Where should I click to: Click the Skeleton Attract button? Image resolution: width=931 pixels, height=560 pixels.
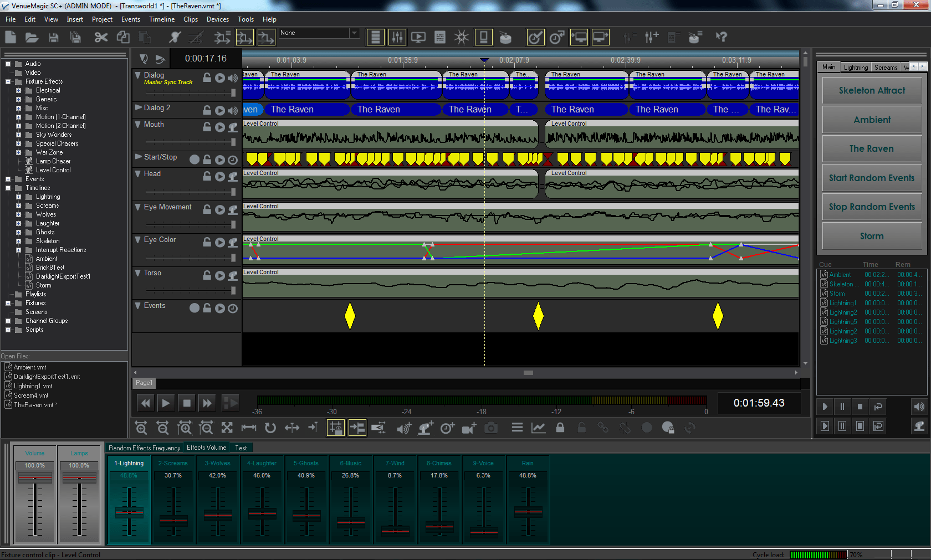(872, 90)
